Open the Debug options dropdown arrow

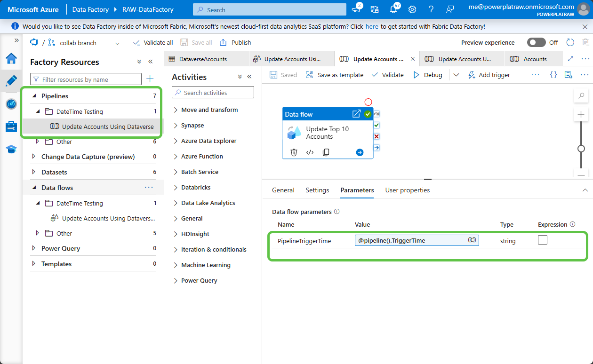456,75
